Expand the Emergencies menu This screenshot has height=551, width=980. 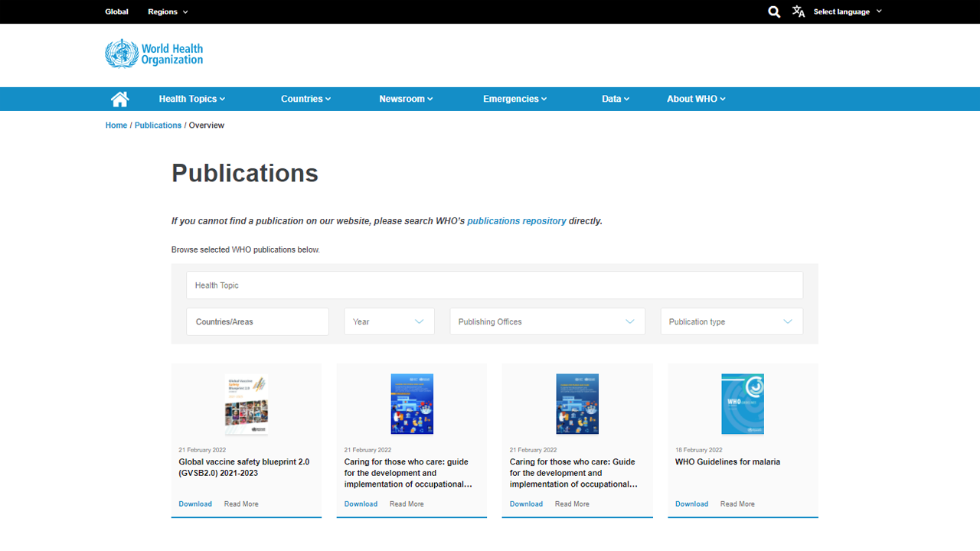(514, 99)
